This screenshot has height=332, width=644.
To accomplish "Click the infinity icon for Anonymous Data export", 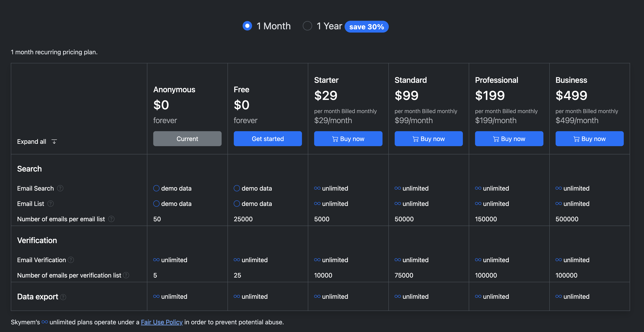I will click(156, 296).
